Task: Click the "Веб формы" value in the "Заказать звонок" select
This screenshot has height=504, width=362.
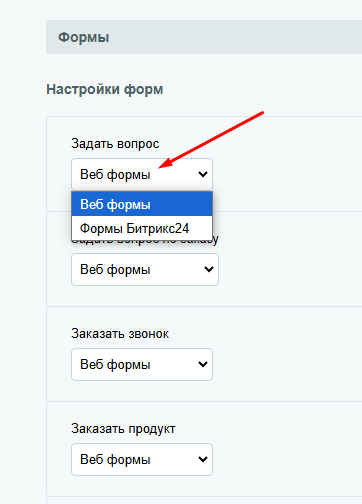Action: (x=115, y=365)
